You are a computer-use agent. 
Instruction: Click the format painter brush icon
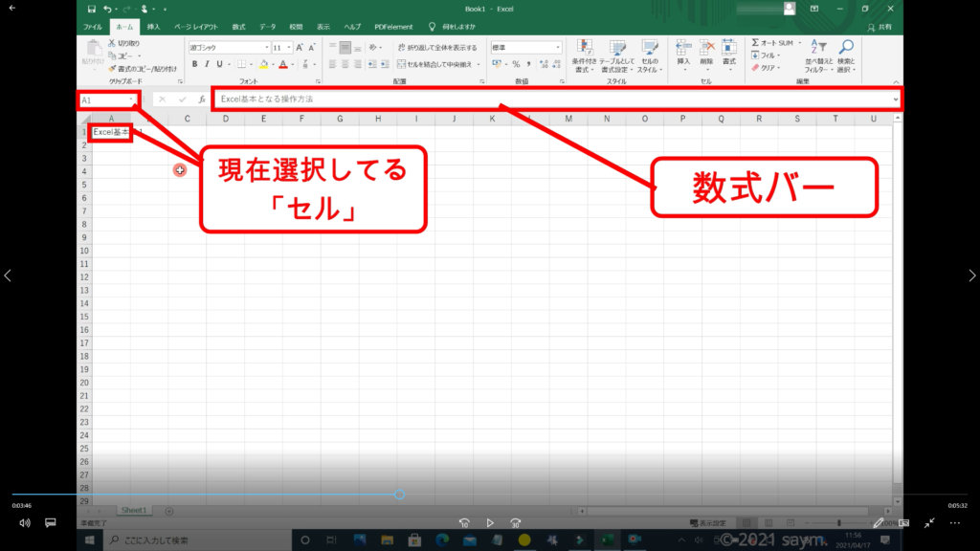(x=112, y=69)
